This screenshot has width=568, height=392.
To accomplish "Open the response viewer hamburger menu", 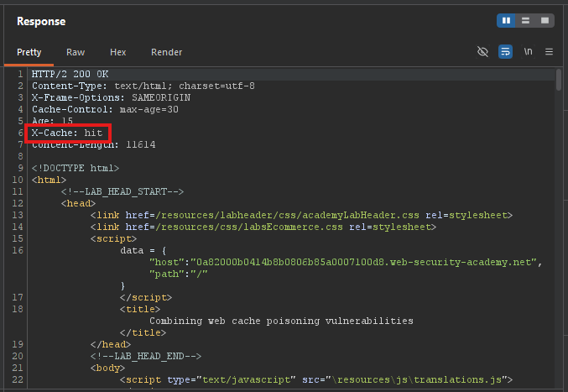I will pos(550,52).
